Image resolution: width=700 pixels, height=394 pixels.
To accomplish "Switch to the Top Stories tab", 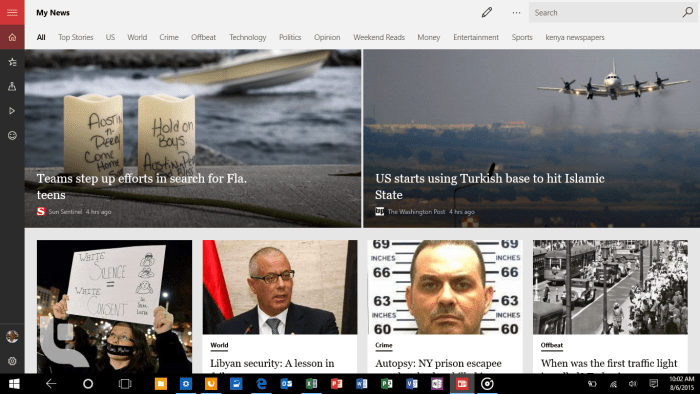I will click(x=75, y=37).
